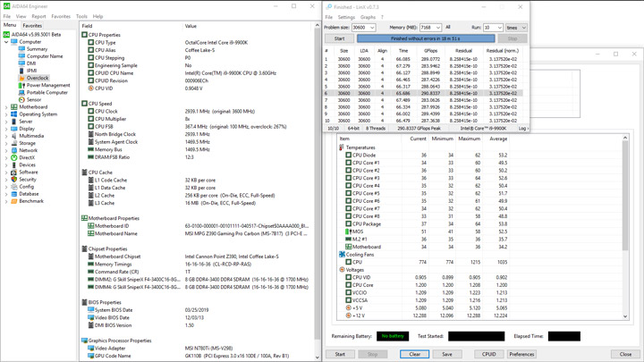Open the LinX Graphs menu
This screenshot has height=362, width=644.
pos(368,17)
